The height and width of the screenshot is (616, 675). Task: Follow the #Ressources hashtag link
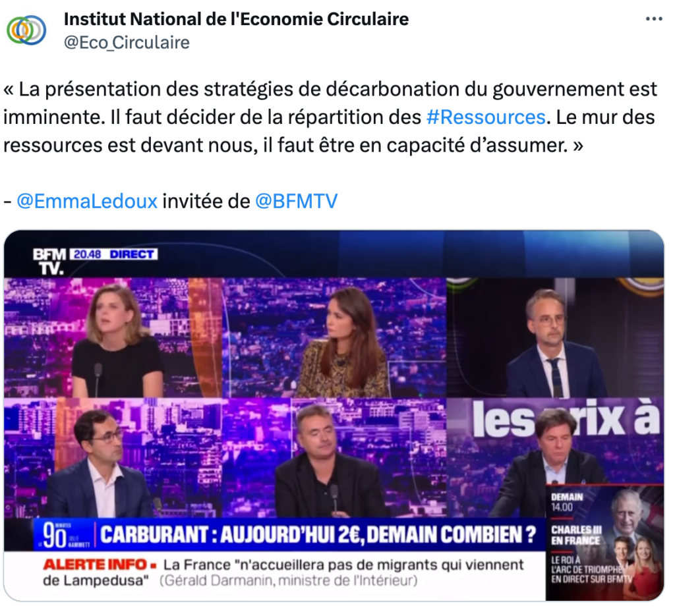tap(486, 117)
